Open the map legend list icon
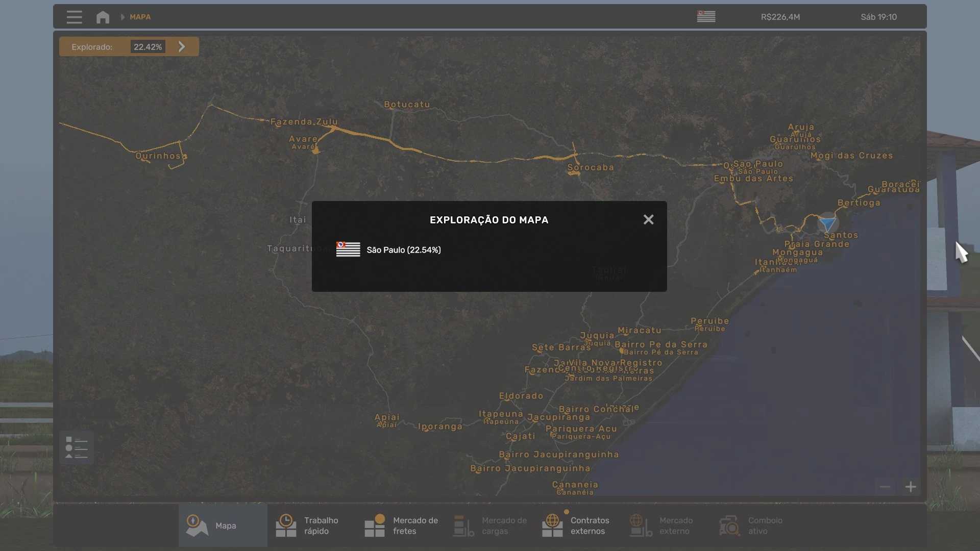This screenshot has width=980, height=551. click(77, 447)
